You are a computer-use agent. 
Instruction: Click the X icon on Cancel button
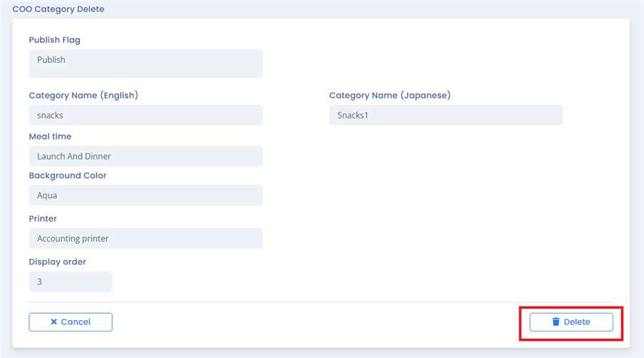point(54,322)
